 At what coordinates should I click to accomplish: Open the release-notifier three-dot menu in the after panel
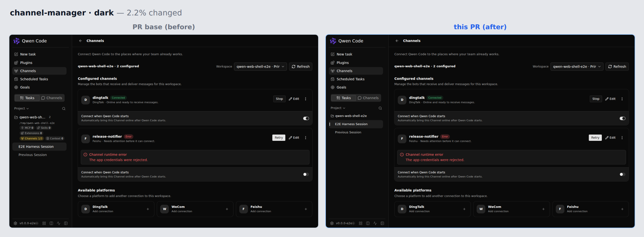(x=622, y=138)
